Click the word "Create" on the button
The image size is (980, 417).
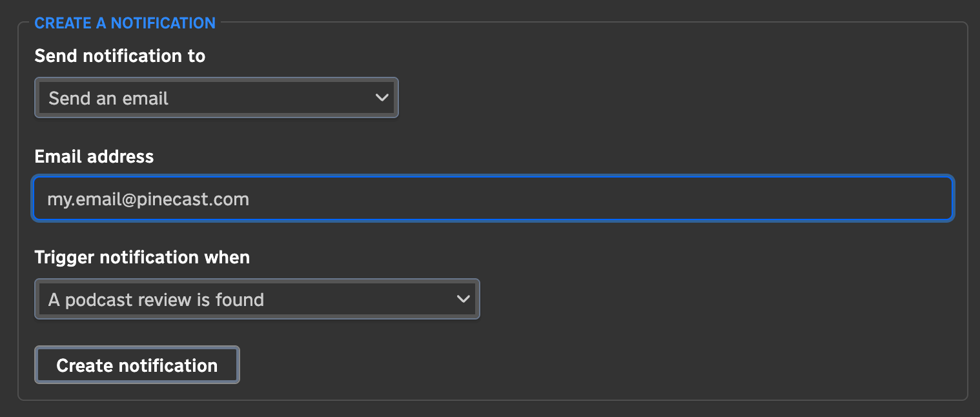(85, 365)
